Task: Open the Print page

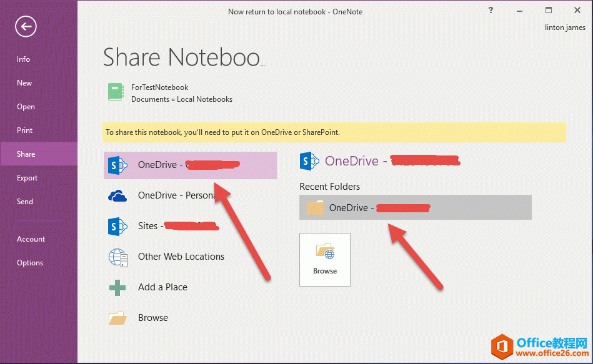Action: coord(24,130)
